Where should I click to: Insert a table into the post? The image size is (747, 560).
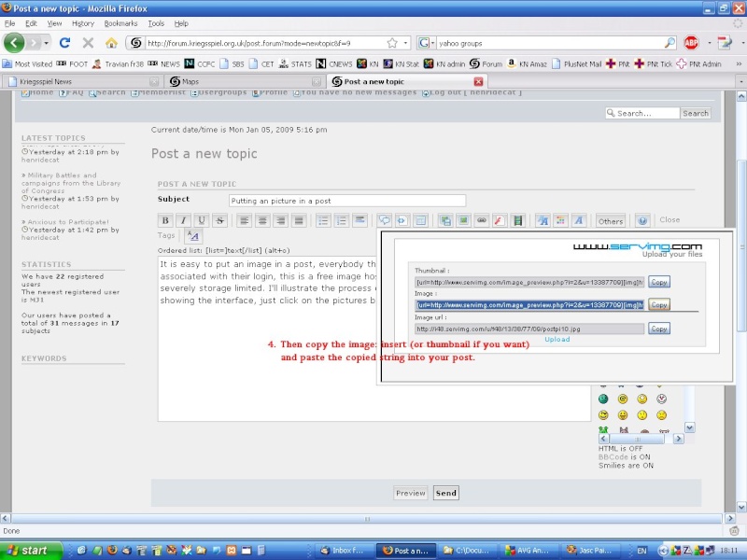point(421,220)
